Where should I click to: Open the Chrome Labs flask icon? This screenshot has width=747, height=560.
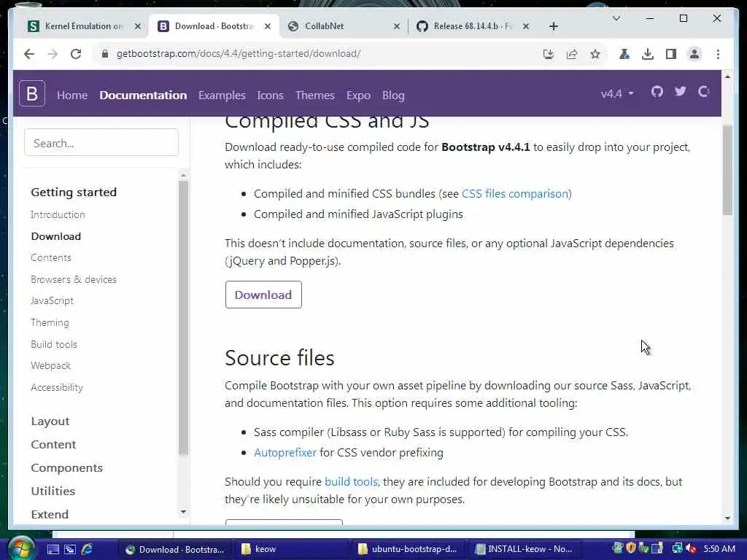(624, 54)
